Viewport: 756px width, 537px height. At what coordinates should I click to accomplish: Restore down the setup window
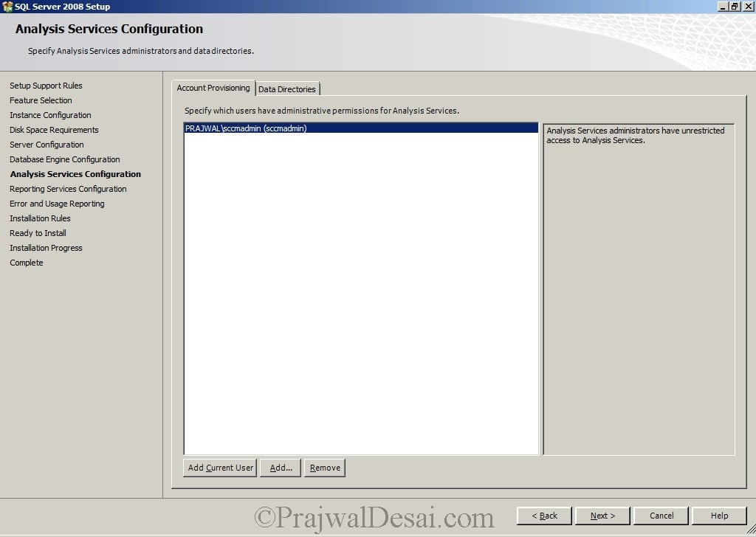tap(735, 6)
